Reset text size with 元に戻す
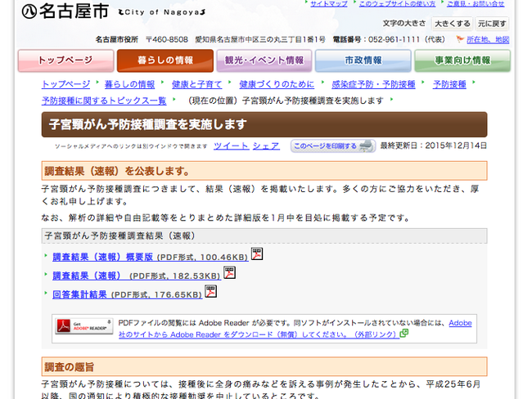 pyautogui.click(x=493, y=24)
